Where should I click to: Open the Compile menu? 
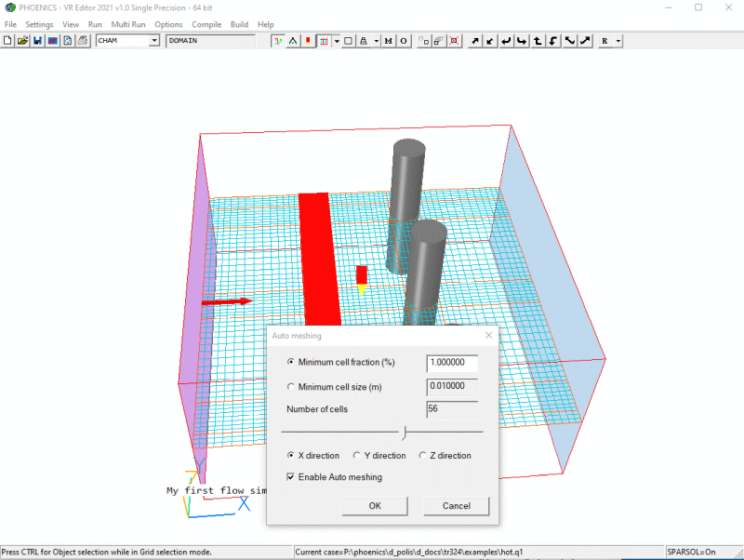(206, 24)
